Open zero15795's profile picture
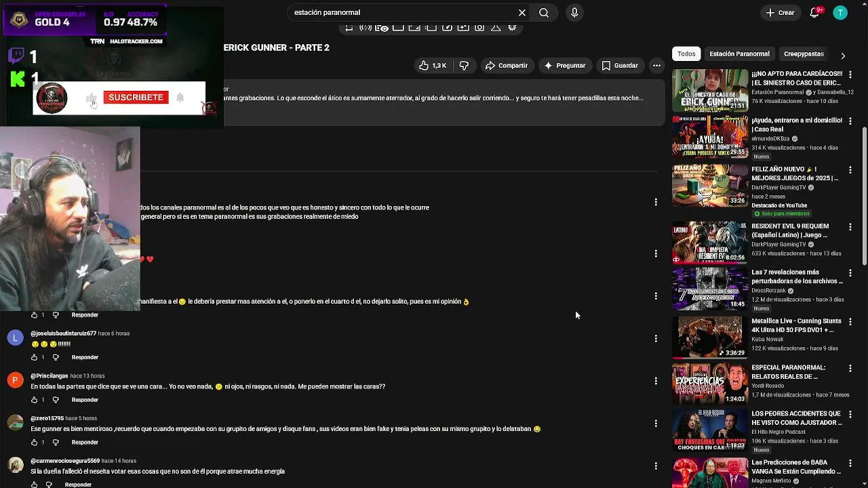Image resolution: width=868 pixels, height=488 pixels. 15,423
